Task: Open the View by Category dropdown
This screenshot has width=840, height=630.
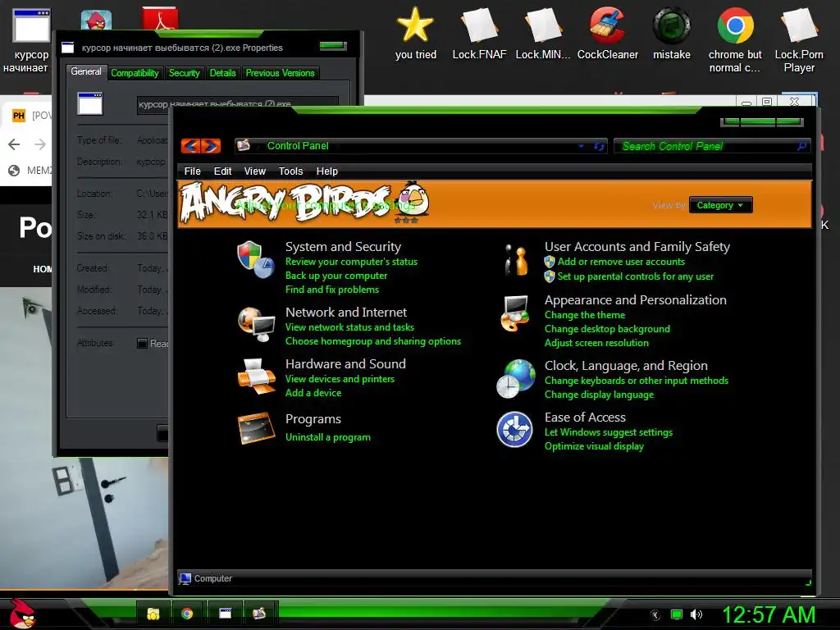Action: click(720, 205)
